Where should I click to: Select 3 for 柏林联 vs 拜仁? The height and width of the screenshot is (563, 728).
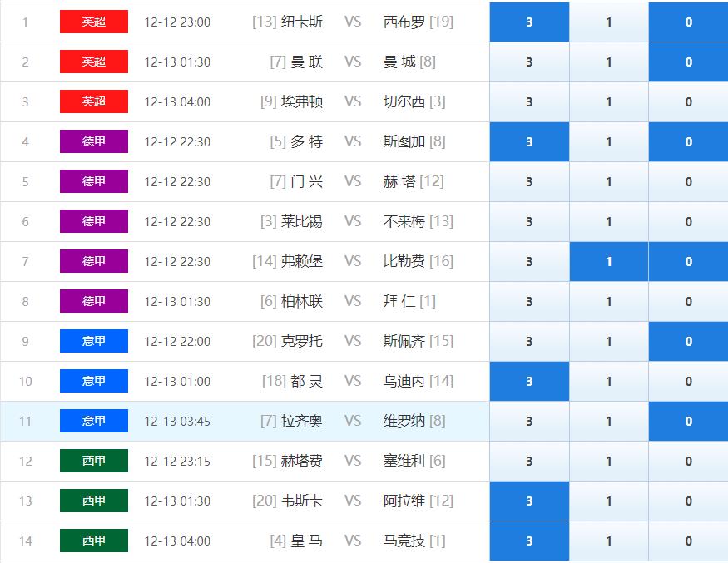point(529,301)
